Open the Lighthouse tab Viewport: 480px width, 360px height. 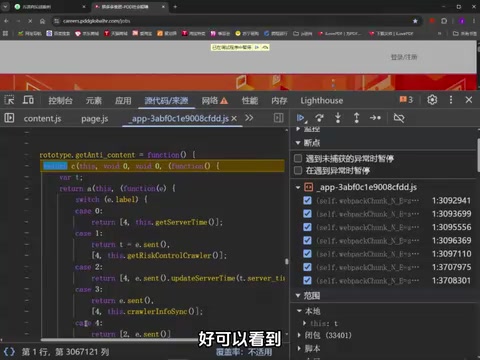[322, 100]
